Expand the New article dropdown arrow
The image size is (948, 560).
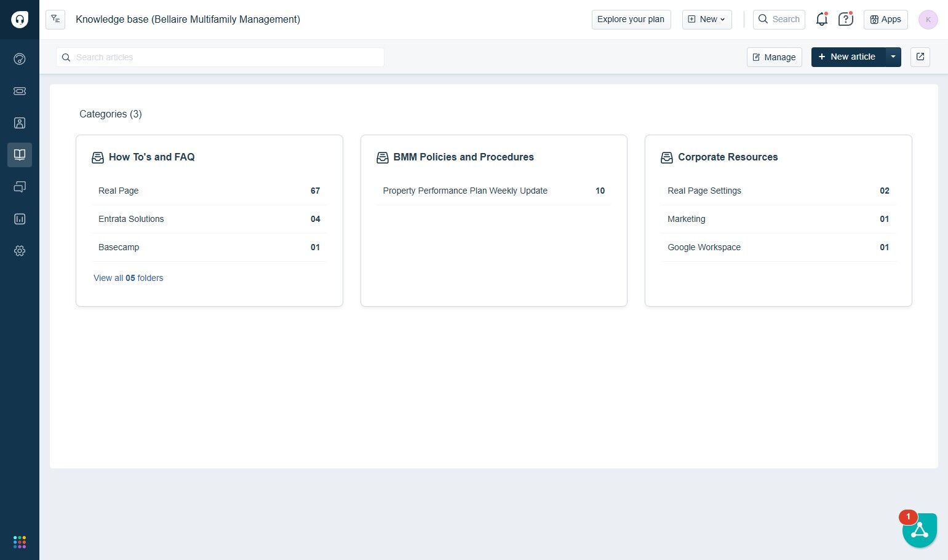(x=893, y=57)
